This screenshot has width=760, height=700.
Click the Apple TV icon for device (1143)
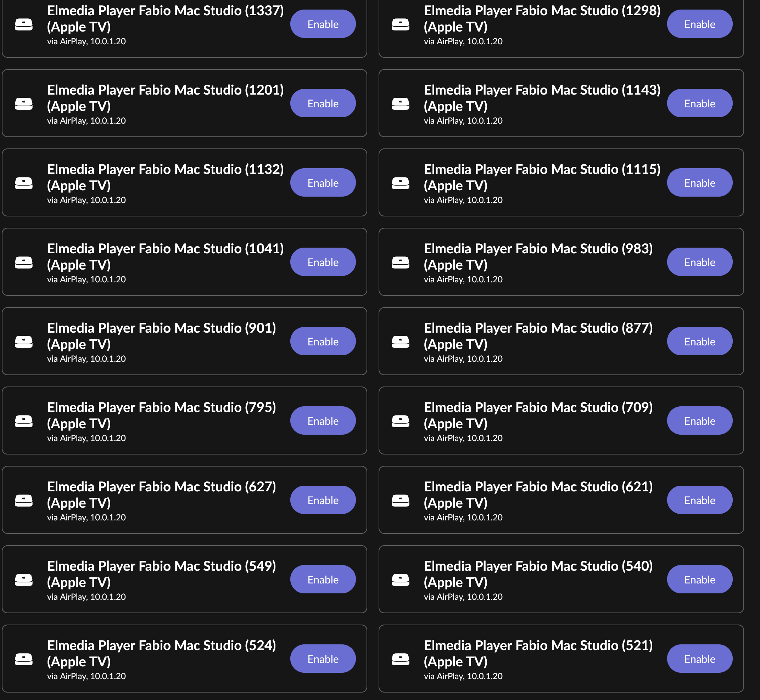pos(400,104)
